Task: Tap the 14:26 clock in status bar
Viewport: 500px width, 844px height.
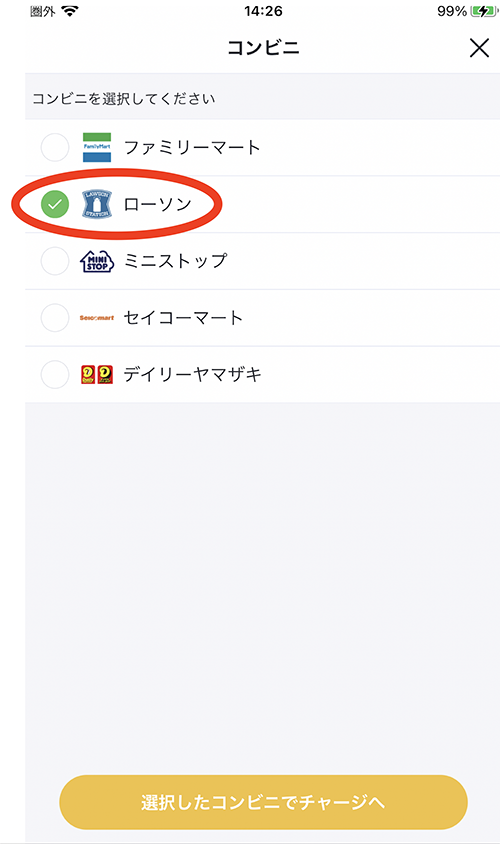Action: pos(263,11)
